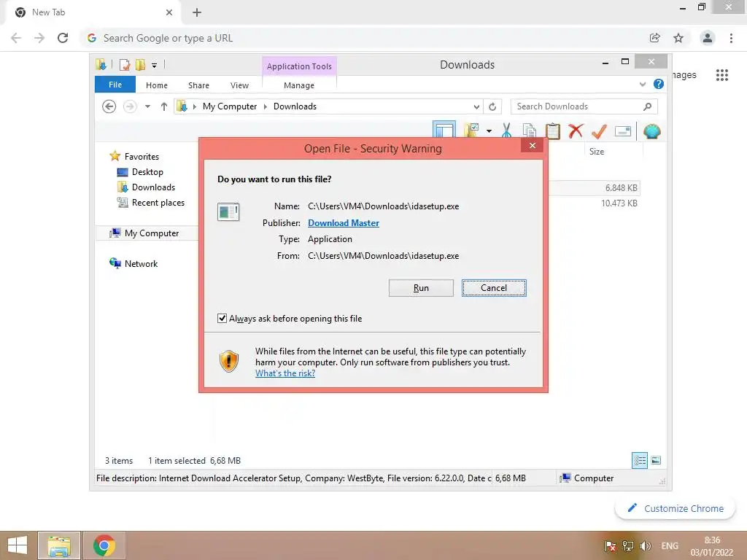Open the Chrome profile avatar
The width and height of the screenshot is (747, 560).
coord(708,38)
